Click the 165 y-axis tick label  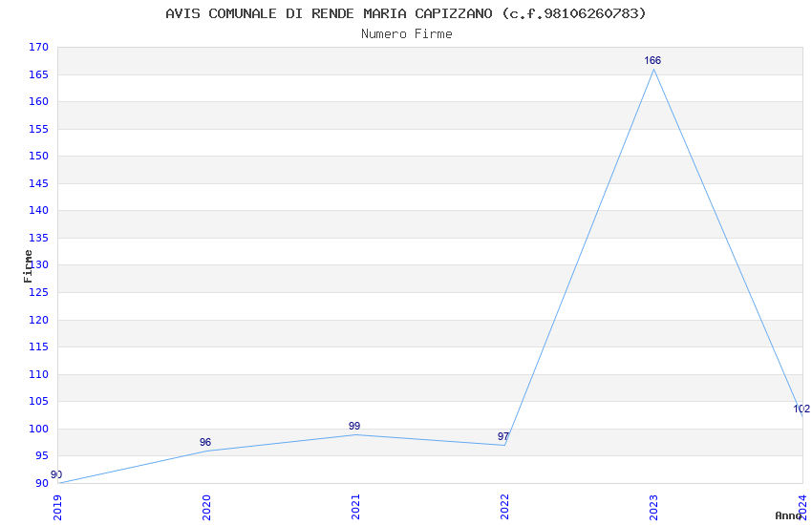tap(39, 75)
